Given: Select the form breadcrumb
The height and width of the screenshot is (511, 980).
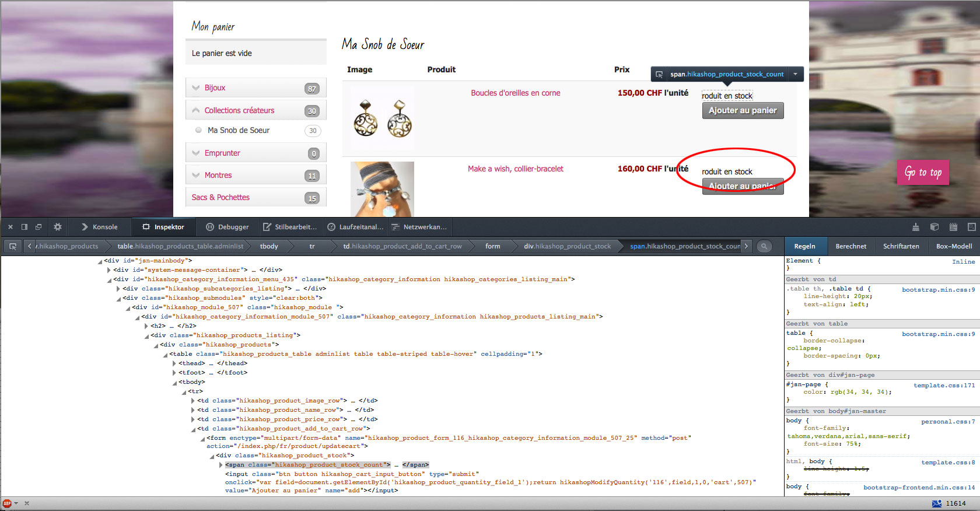Looking at the screenshot, I should (x=493, y=246).
